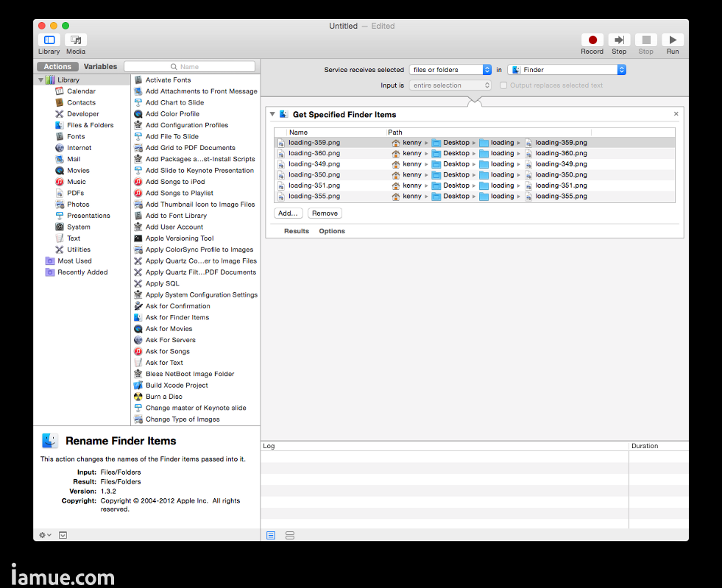Select the Add Color Profile action
722x588 pixels.
coord(172,114)
